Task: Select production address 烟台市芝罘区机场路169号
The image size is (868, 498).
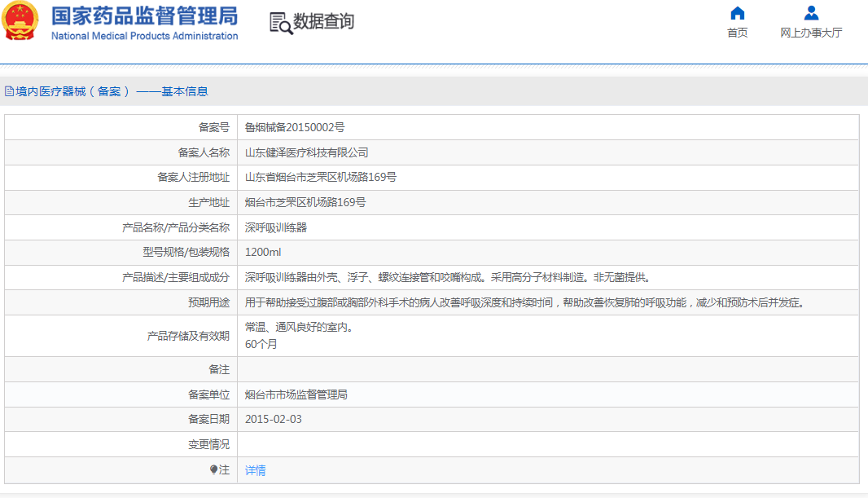Action: click(x=305, y=202)
